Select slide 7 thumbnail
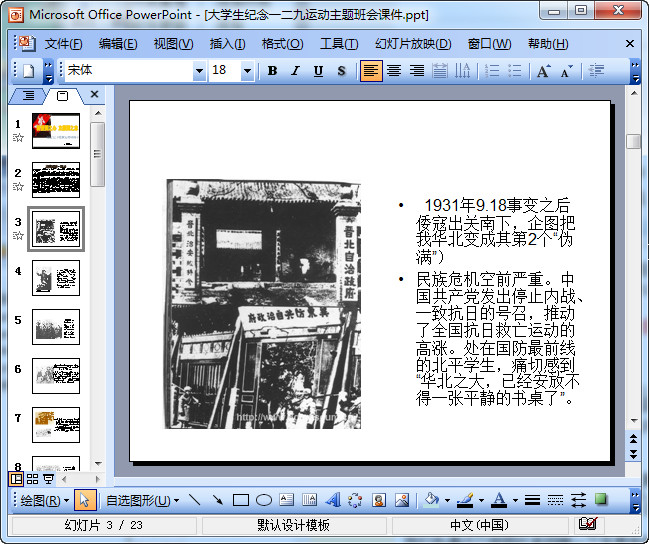The height and width of the screenshot is (544, 649). pos(56,425)
